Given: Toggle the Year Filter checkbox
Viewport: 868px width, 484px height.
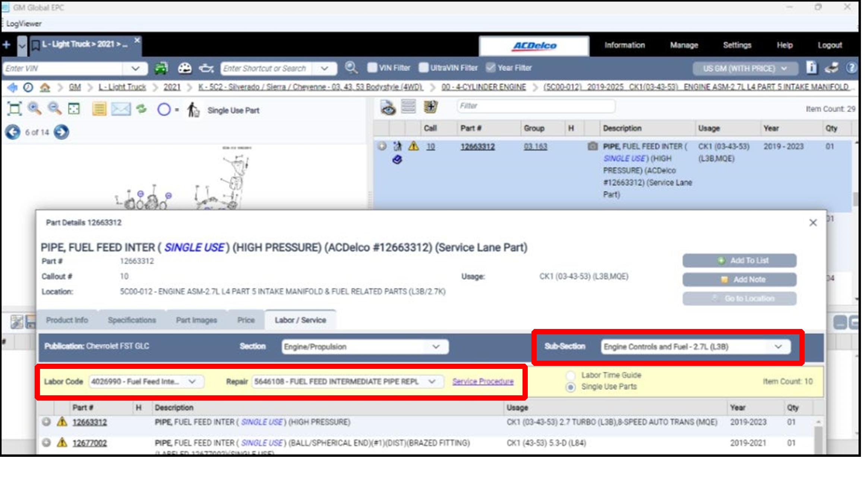Looking at the screenshot, I should pos(490,68).
